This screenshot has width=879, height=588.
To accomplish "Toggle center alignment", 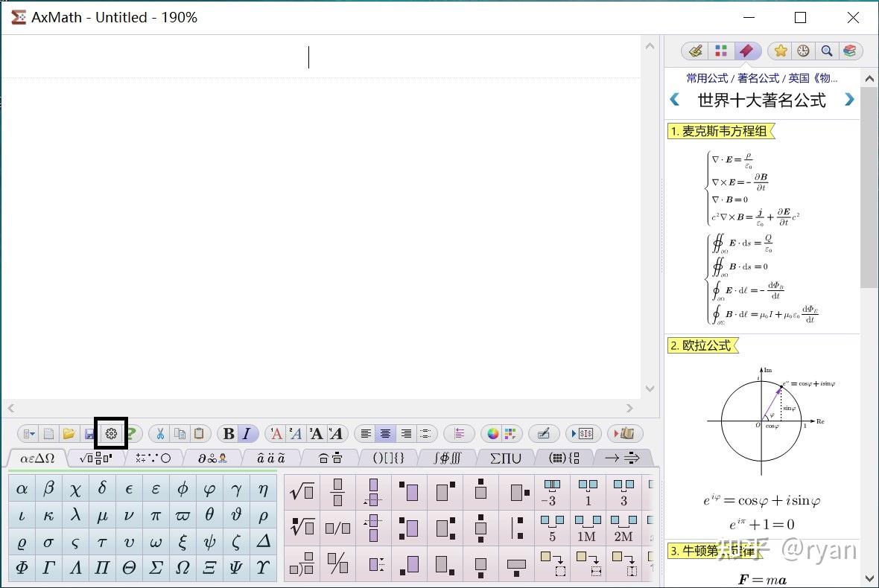I will 384,433.
